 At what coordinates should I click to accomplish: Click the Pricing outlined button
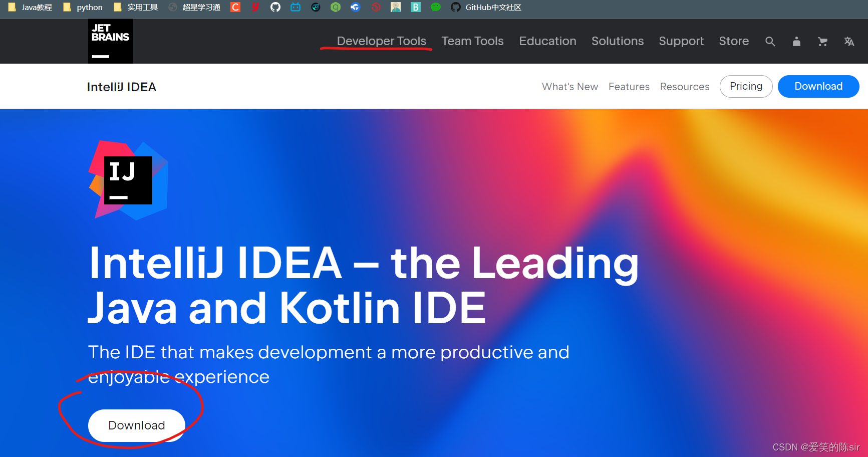point(746,86)
